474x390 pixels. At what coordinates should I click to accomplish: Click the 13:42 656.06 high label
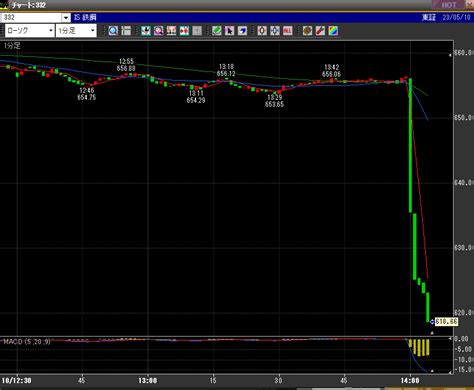331,71
